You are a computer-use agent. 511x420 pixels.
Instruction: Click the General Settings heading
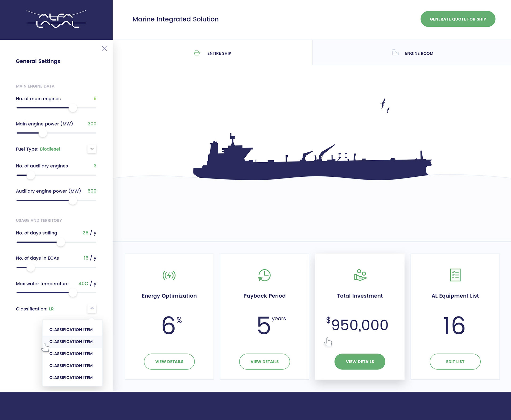tap(38, 61)
